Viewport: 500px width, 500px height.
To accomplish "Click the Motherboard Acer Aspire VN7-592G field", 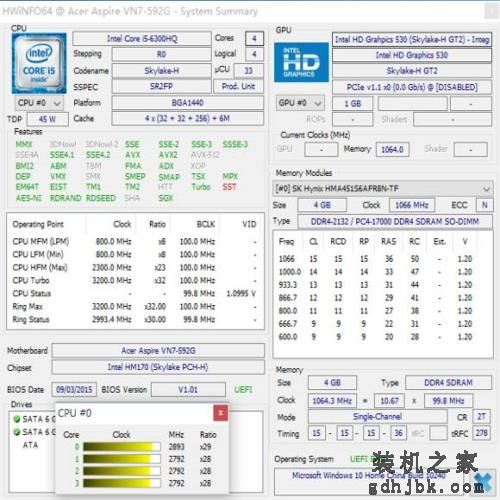I will 158,351.
